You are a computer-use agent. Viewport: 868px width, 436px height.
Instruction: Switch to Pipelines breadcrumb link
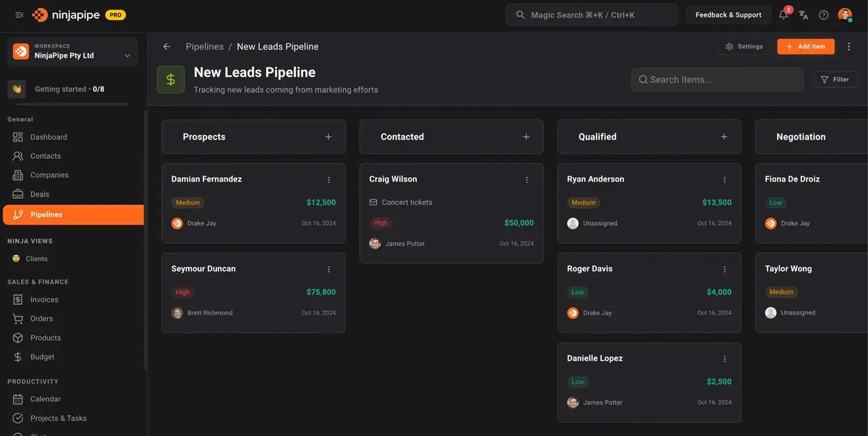(205, 46)
